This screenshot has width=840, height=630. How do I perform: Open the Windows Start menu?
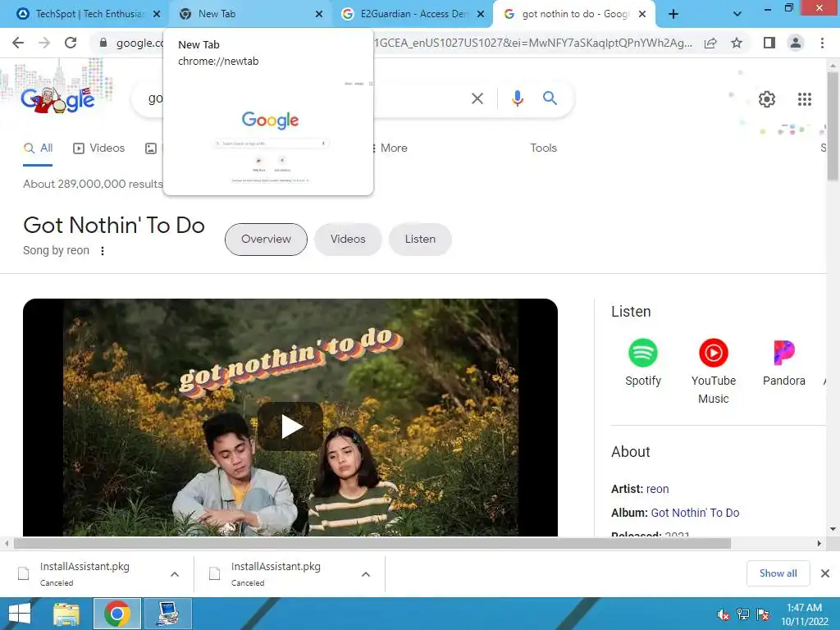(20, 614)
